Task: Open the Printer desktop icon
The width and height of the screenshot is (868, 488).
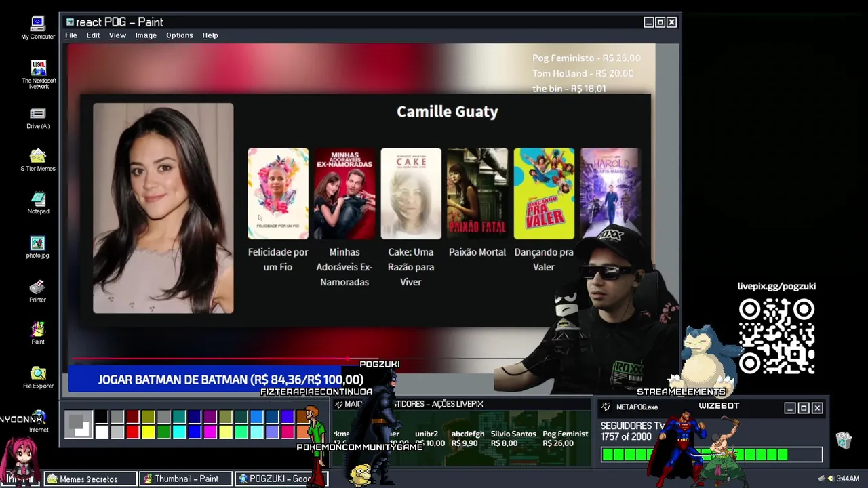Action: pyautogui.click(x=37, y=291)
